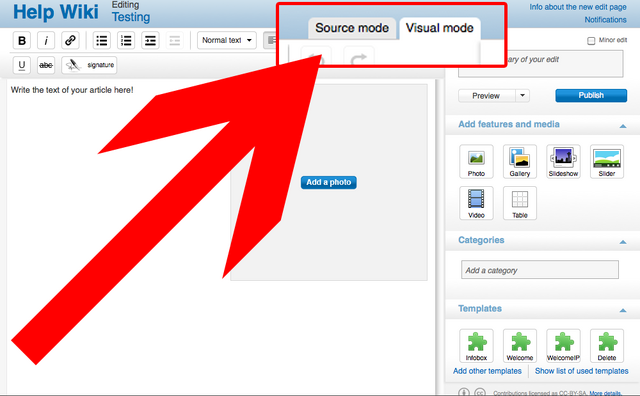640x396 pixels.
Task: Focus the Add a category field
Action: [540, 270]
